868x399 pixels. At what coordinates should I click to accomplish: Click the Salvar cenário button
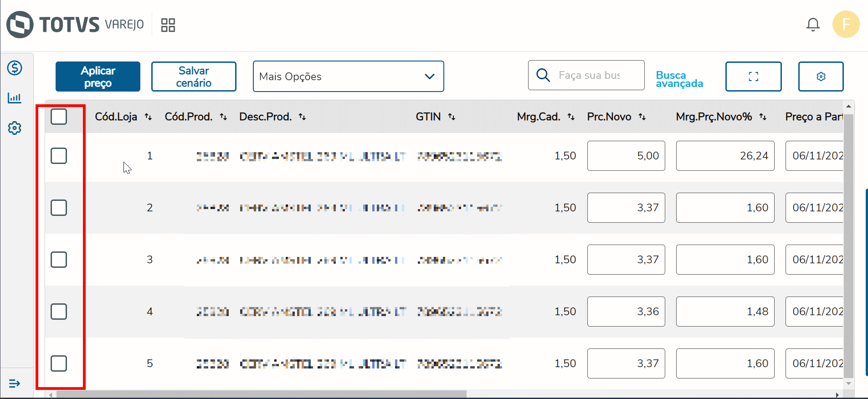pyautogui.click(x=194, y=77)
